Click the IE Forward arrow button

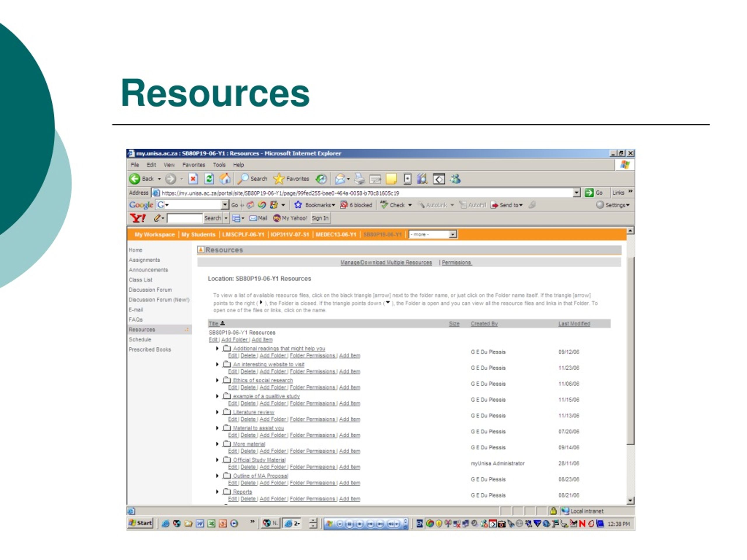coord(170,179)
